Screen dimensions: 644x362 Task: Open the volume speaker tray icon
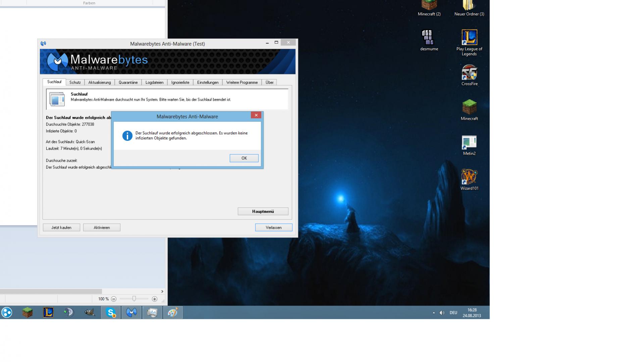442,313
